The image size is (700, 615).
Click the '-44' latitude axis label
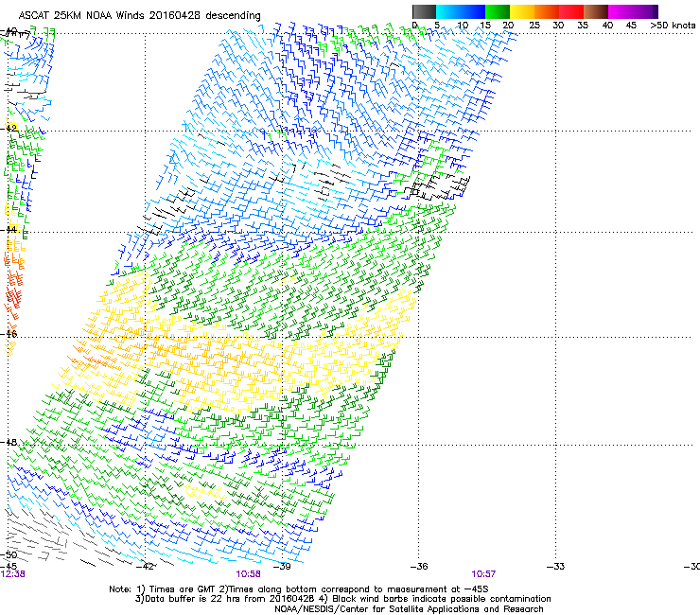[x=9, y=230]
